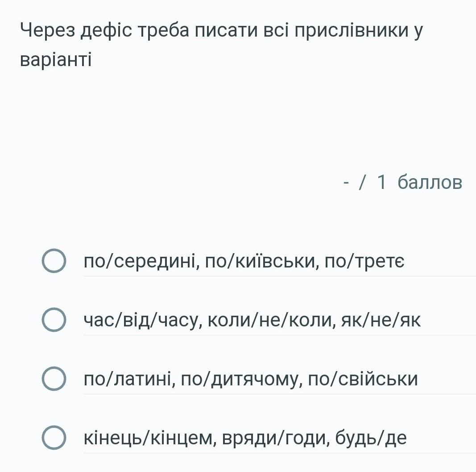The width and height of the screenshot is (476, 472).
Task: Select the radio button for по/середині option
Action: click(x=54, y=261)
